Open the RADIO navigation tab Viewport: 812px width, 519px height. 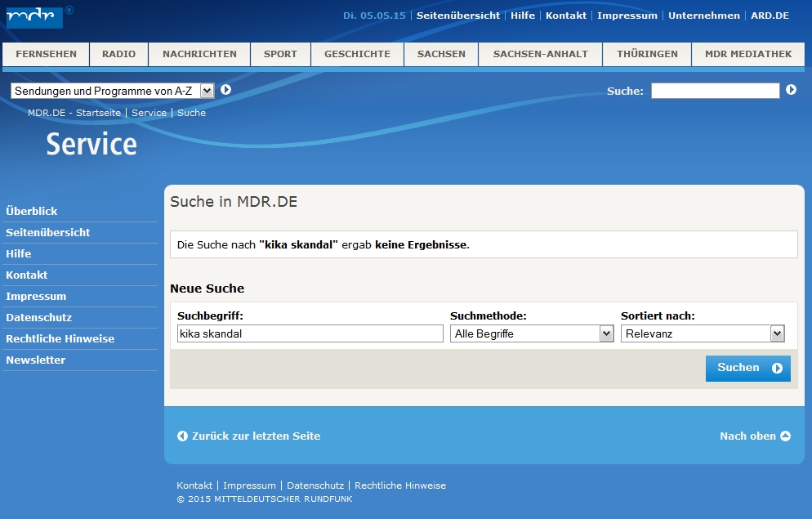(118, 54)
